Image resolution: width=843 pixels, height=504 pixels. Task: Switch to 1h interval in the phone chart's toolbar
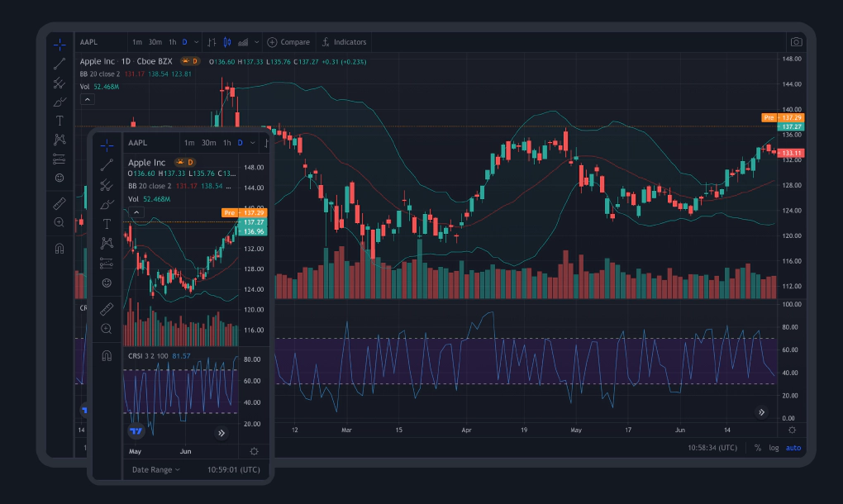(226, 143)
